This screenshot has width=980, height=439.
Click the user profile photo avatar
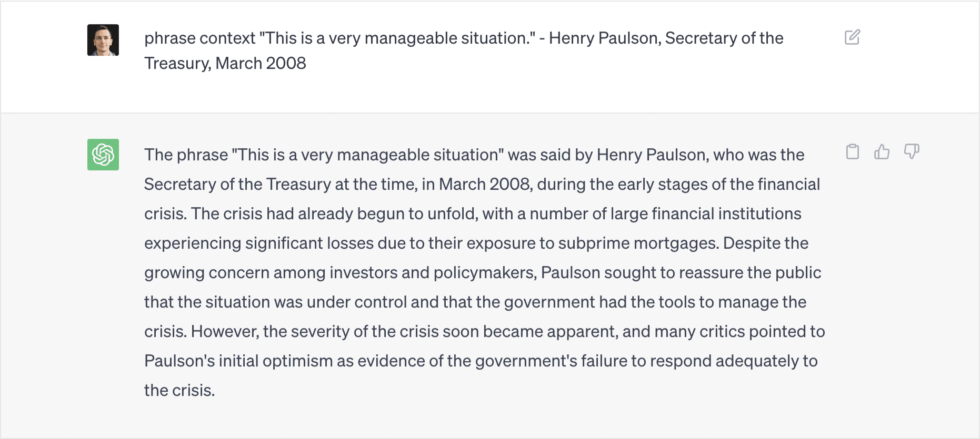[103, 40]
